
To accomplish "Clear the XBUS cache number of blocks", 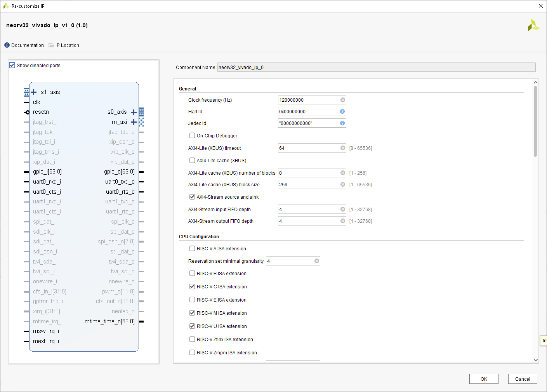I will (x=343, y=173).
